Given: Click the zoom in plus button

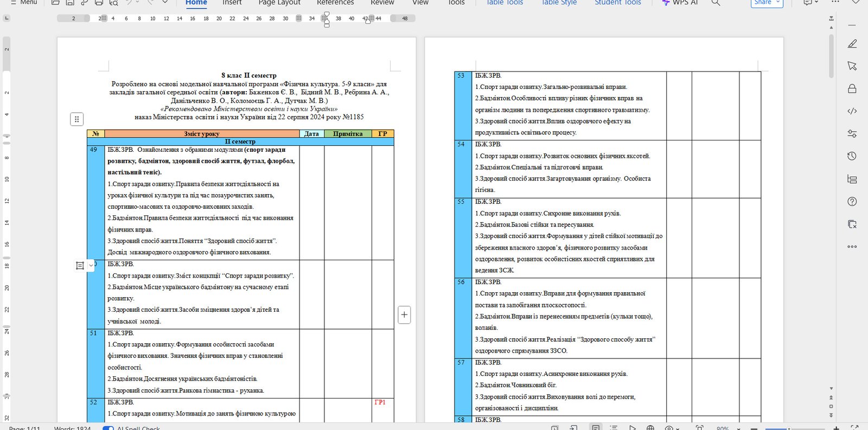Looking at the screenshot, I should coord(836,428).
